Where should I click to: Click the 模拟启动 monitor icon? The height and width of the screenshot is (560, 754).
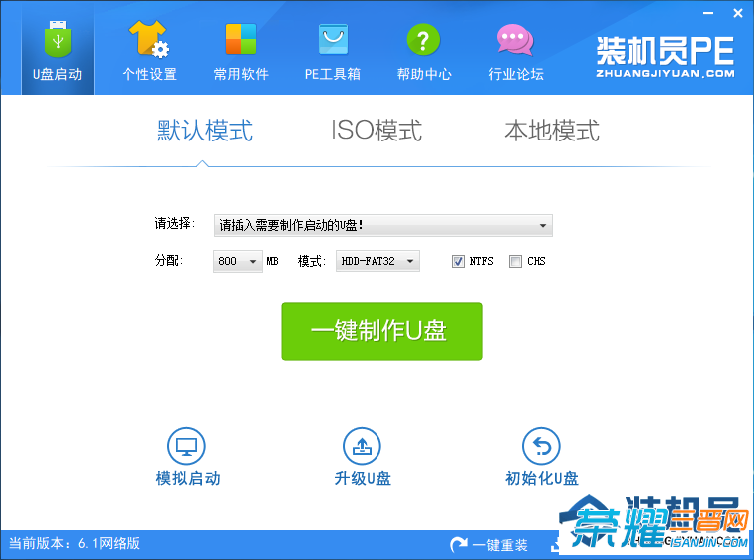coord(186,446)
